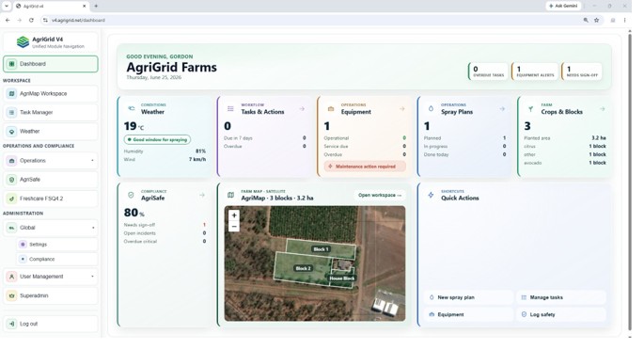Image resolution: width=644 pixels, height=350 pixels.
Task: Select Block 2 on the satellite map
Action: 303,269
